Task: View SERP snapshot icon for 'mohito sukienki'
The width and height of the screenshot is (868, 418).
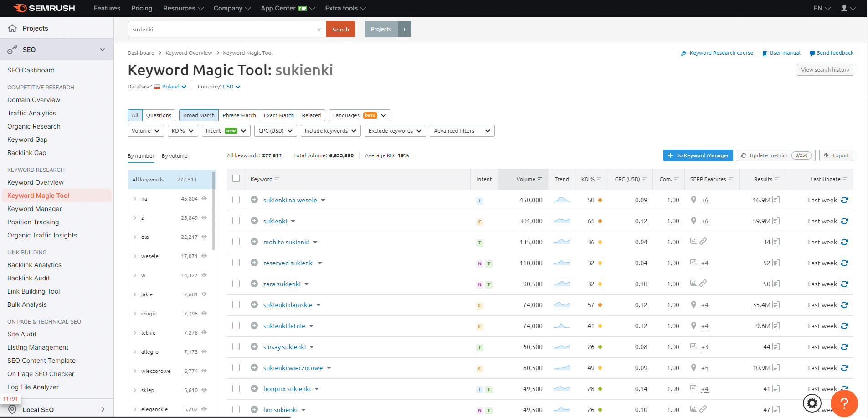Action: (776, 242)
